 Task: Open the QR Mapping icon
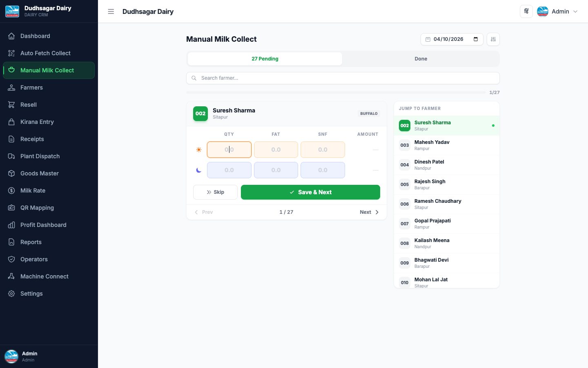pyautogui.click(x=11, y=208)
